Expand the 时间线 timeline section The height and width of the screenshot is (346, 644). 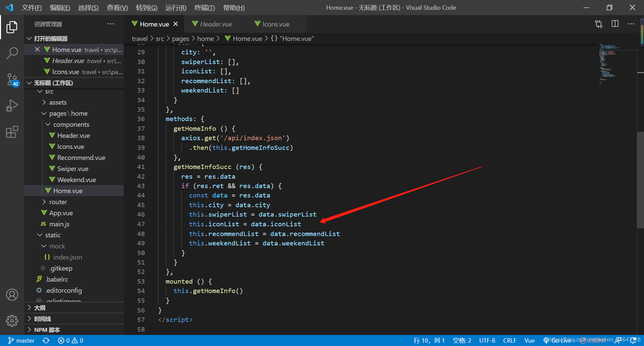click(74, 319)
